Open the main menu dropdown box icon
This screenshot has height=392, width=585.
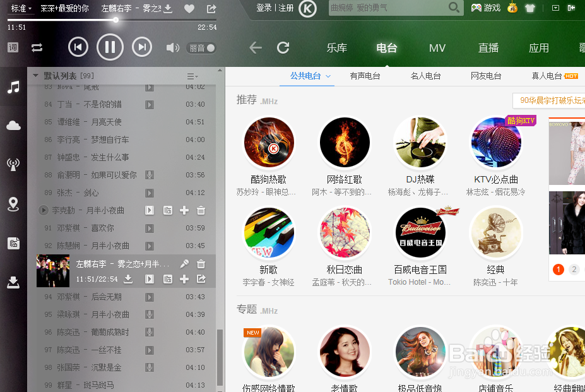coord(555,8)
